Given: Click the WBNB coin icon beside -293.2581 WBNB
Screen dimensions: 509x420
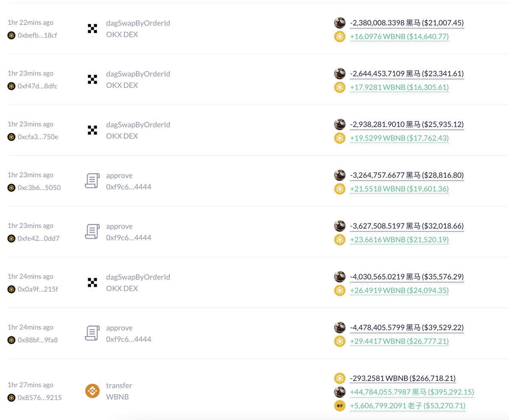Looking at the screenshot, I should coord(340,378).
